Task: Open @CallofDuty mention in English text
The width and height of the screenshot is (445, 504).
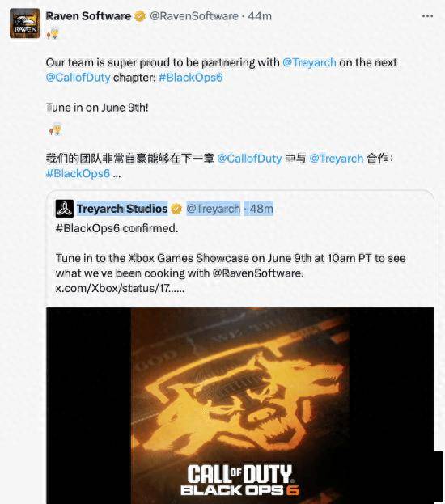Action: [x=78, y=78]
